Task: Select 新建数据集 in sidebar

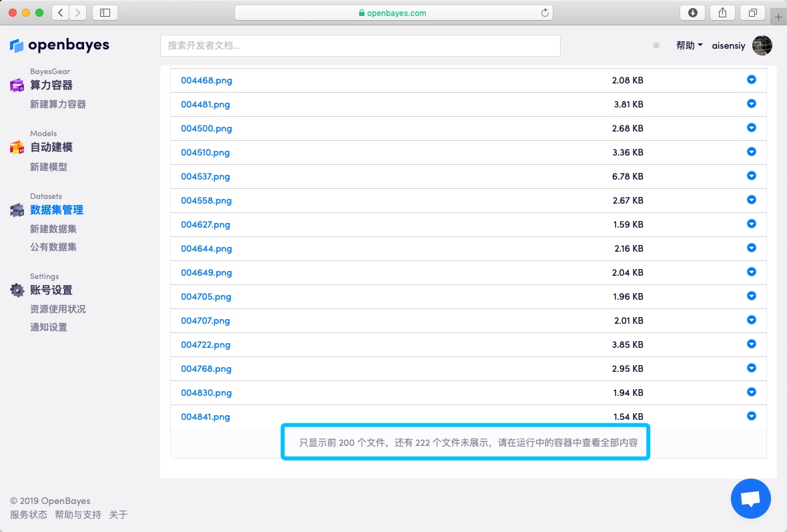Action: click(x=53, y=229)
